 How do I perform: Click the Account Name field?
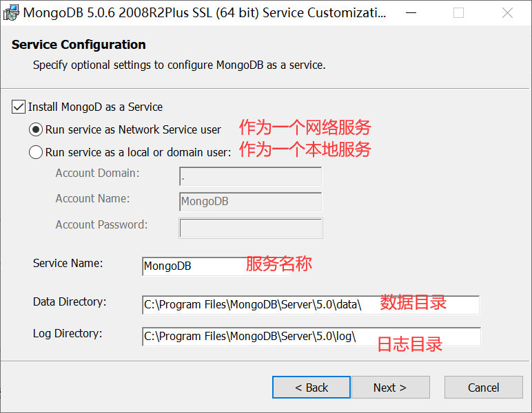(x=250, y=202)
